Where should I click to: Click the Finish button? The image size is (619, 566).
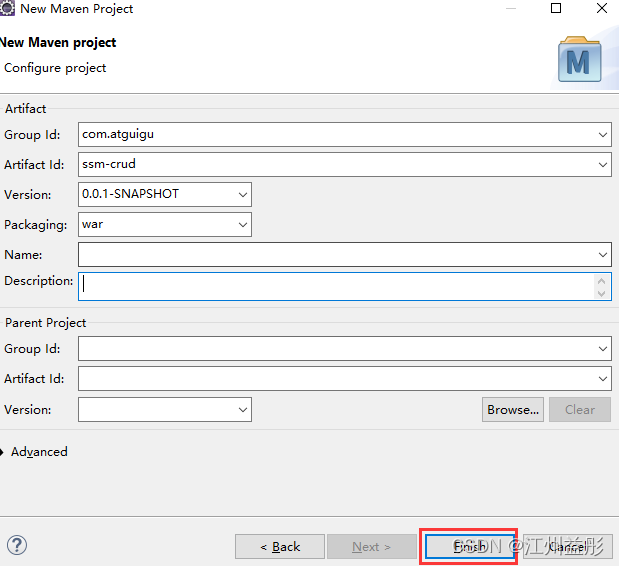tap(470, 546)
